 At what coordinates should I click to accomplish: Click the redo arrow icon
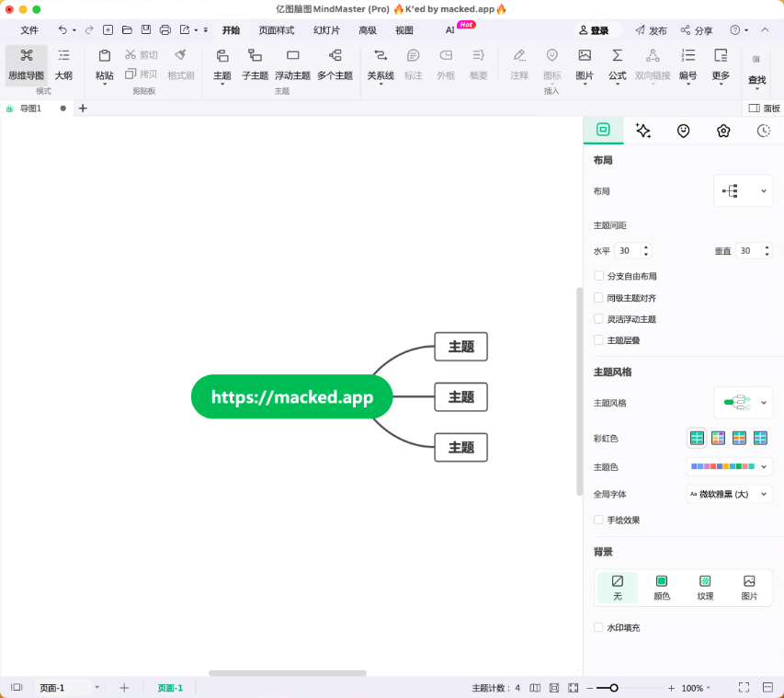tap(89, 30)
